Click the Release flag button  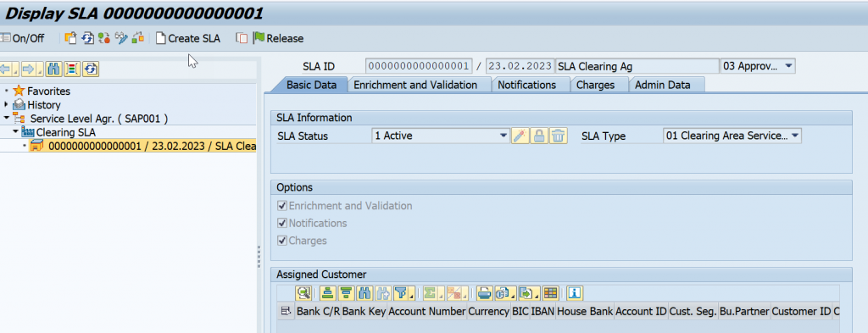(x=278, y=39)
